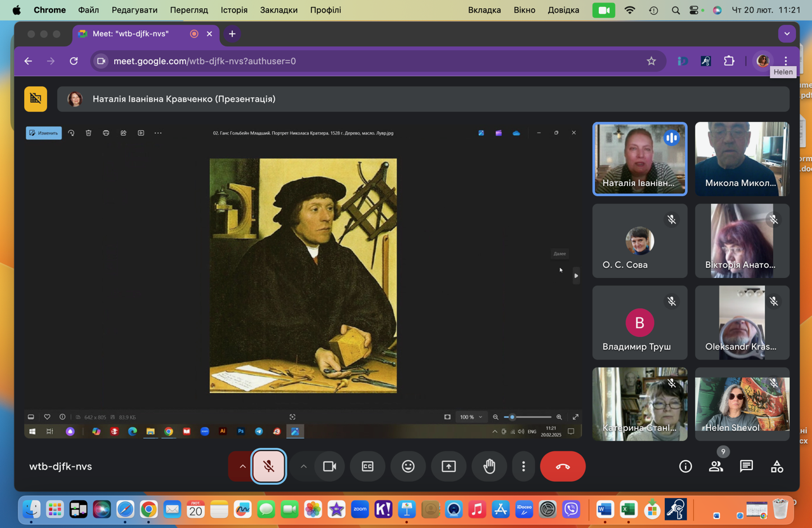The image size is (812, 528).
Task: Open the Довідка menu
Action: 563,10
